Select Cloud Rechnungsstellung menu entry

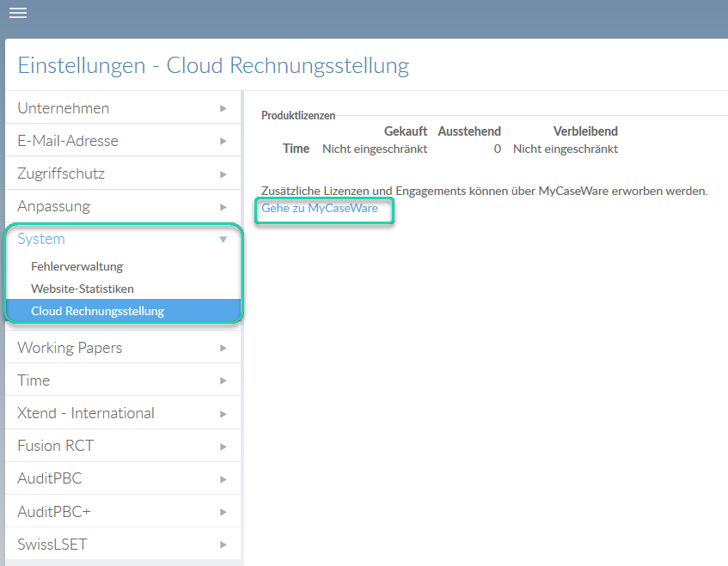97,311
